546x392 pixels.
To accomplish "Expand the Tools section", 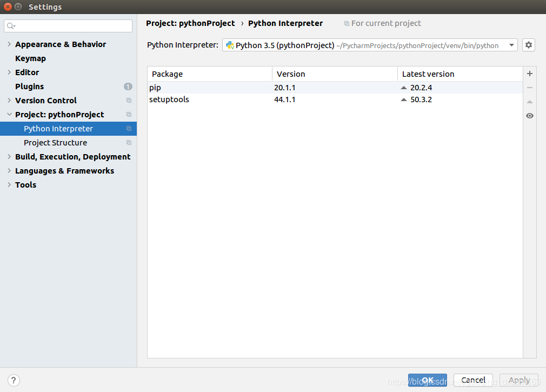I will tap(9, 185).
